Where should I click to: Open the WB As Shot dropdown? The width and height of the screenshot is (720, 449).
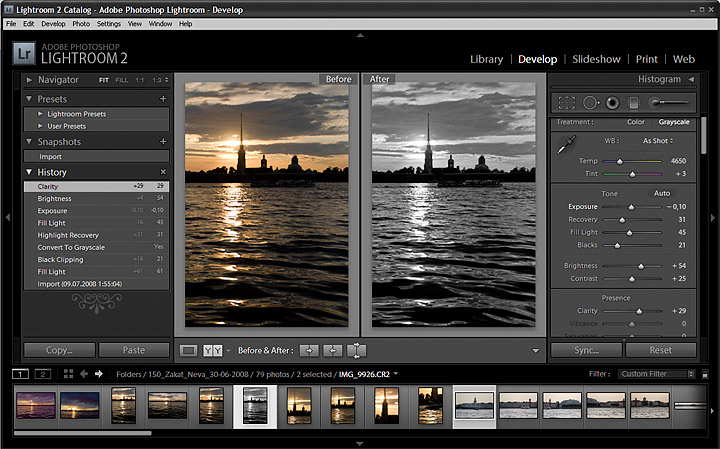click(658, 141)
